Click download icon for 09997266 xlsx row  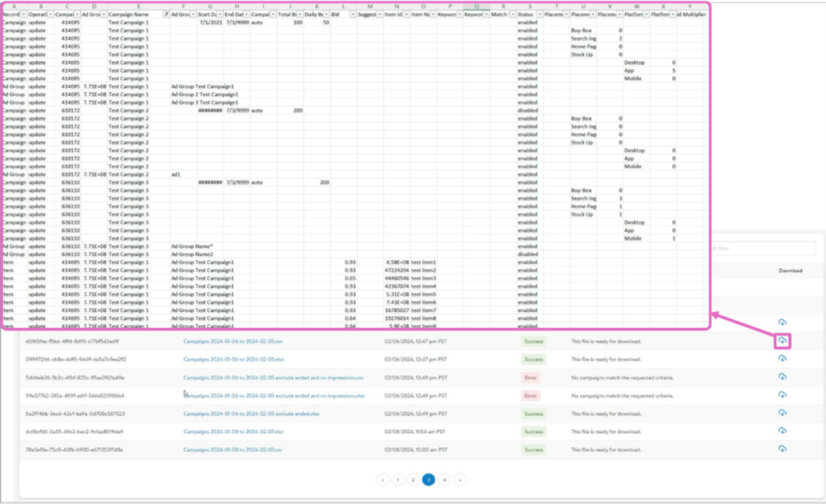[782, 359]
